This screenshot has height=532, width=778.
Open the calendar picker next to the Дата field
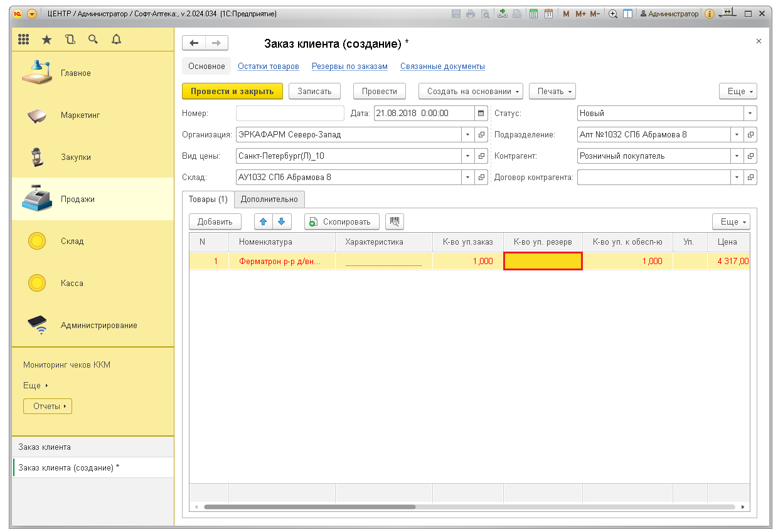coord(481,114)
